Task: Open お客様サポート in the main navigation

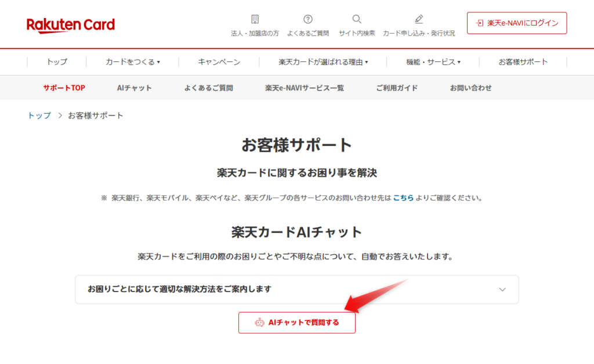Action: (x=523, y=62)
